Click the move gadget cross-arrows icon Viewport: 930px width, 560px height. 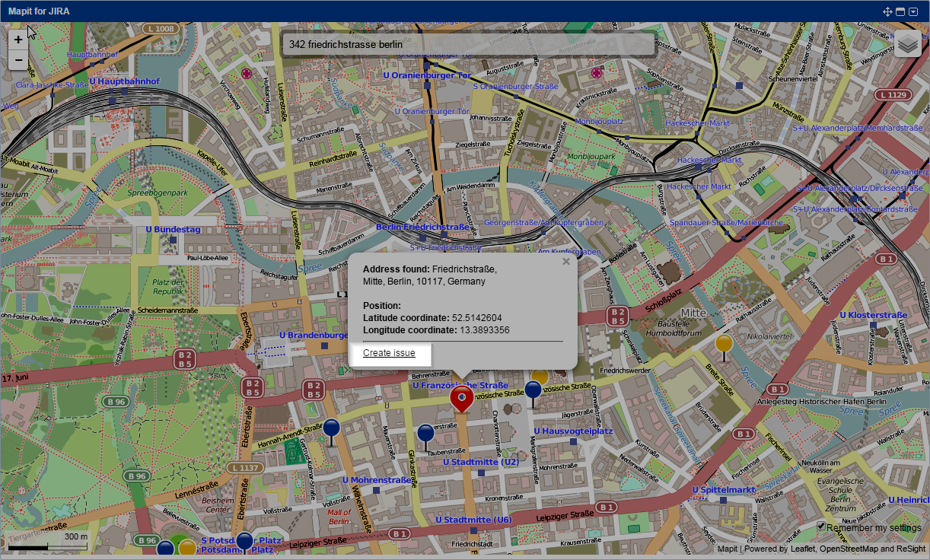(887, 11)
